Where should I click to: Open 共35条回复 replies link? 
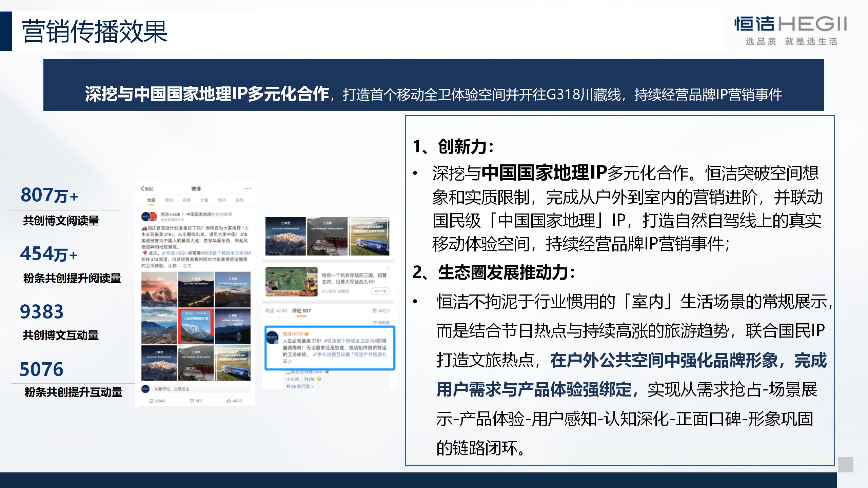click(x=300, y=386)
